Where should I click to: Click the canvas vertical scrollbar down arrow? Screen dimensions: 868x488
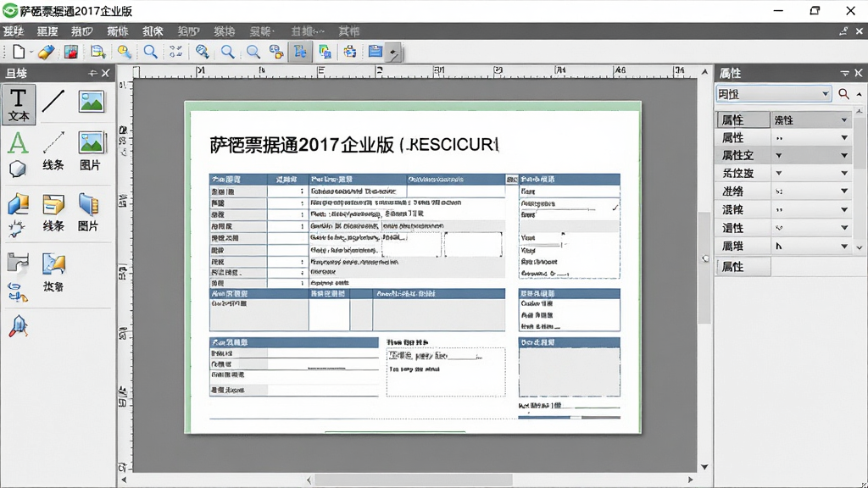(704, 467)
